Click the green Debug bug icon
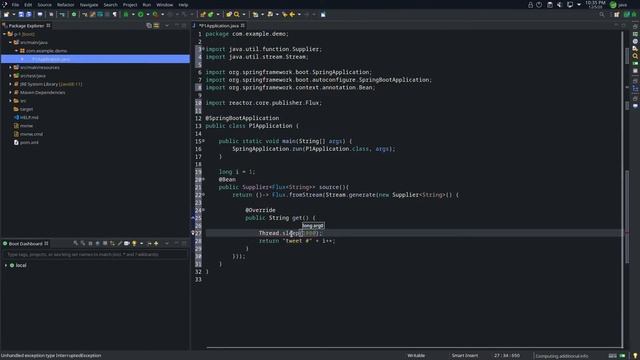The height and width of the screenshot is (360, 640). 126,14
